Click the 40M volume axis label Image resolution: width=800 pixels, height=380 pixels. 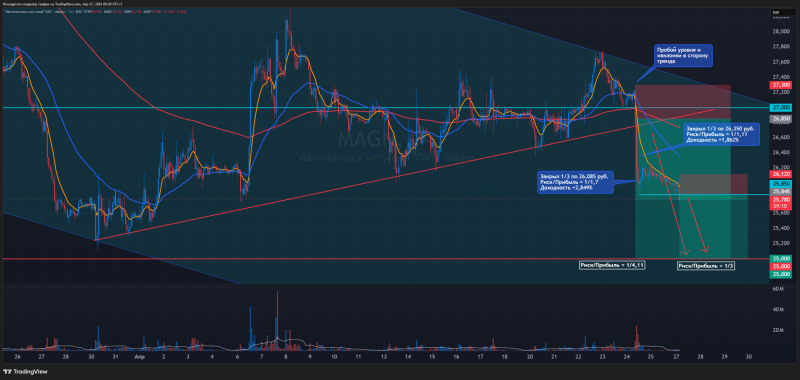tap(778, 310)
